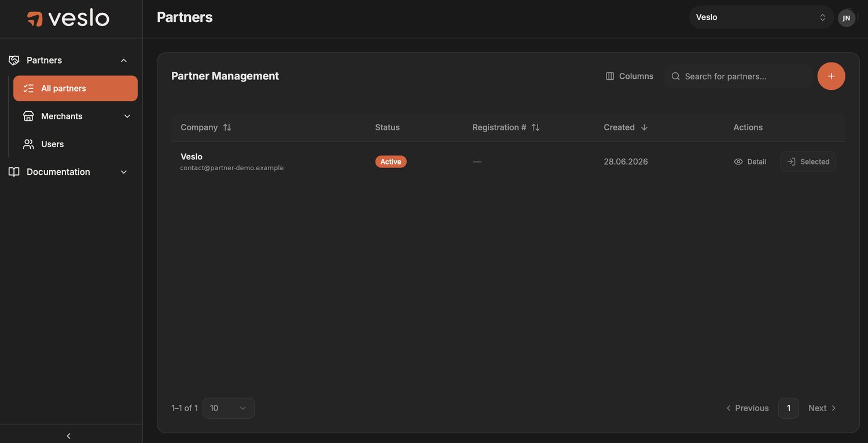The image size is (868, 443).
Task: Click the Partners page title
Action: pyautogui.click(x=185, y=17)
